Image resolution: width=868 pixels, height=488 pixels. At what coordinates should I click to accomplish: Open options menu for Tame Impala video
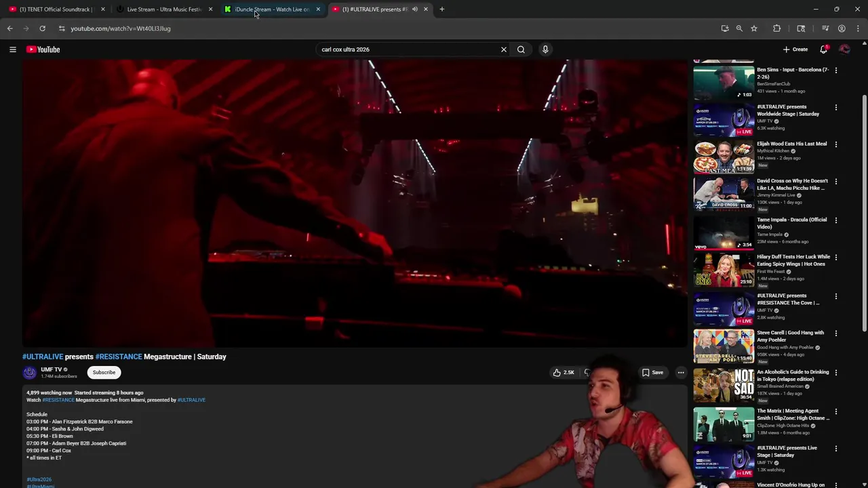click(835, 220)
